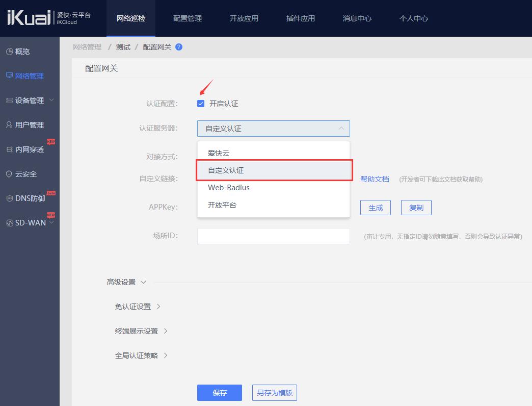
Task: Open the 插件应用 navigation tab
Action: (x=300, y=18)
